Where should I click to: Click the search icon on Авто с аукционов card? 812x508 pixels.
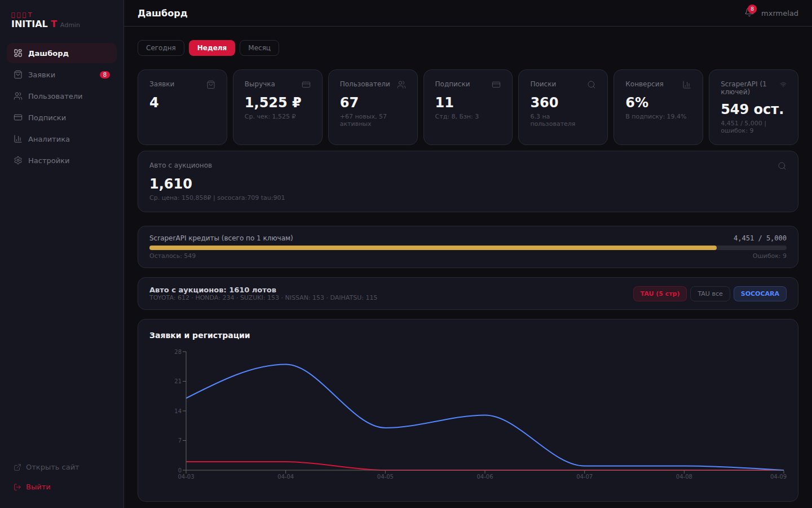pos(782,165)
